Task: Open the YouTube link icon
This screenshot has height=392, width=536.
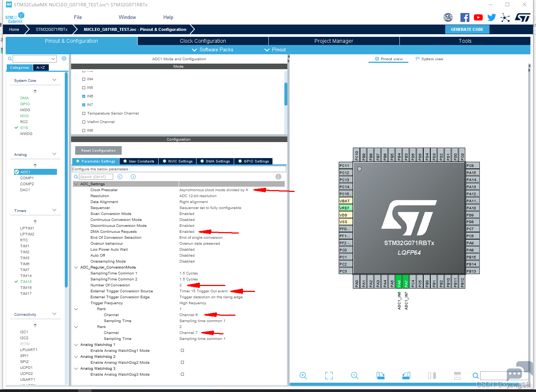Action: [x=478, y=17]
